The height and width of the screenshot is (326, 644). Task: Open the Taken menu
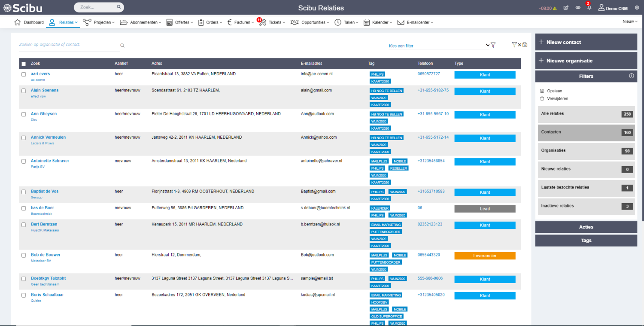(346, 22)
